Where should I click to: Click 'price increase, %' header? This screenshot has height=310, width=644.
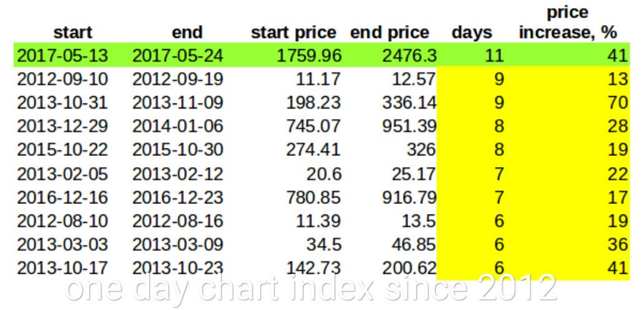click(x=567, y=22)
